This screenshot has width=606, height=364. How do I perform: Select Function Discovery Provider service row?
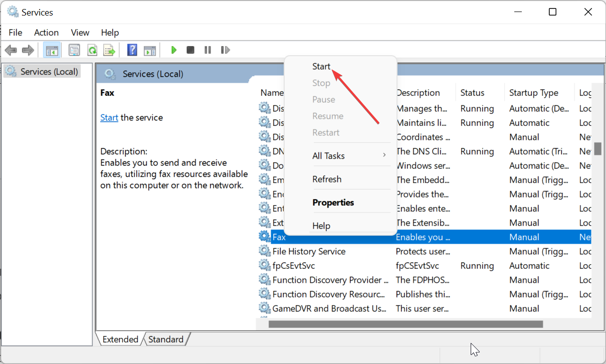coord(425,280)
